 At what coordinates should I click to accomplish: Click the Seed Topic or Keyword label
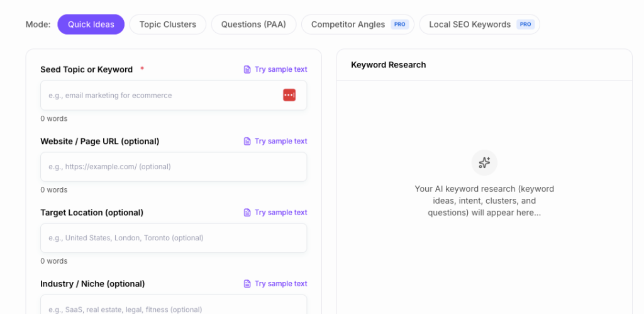[x=87, y=69]
